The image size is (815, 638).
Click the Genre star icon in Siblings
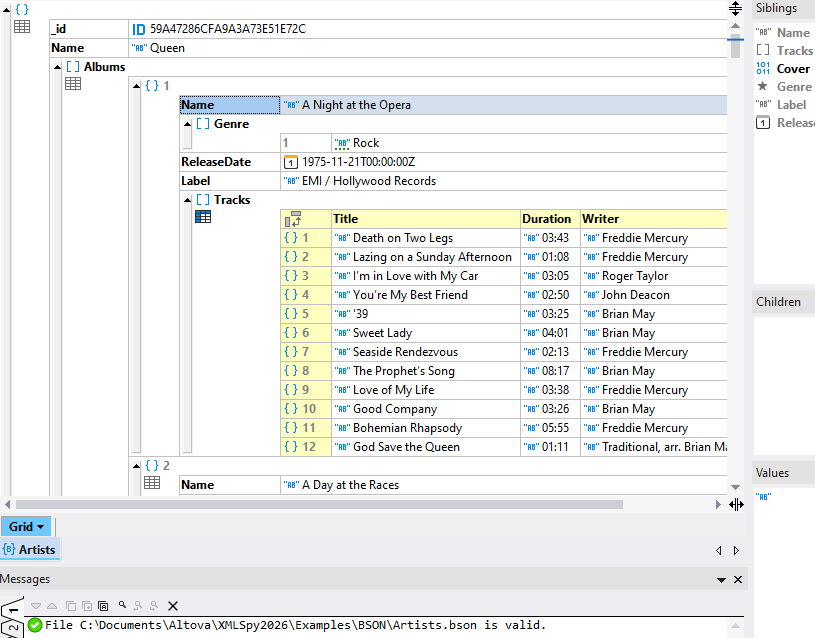coord(763,87)
